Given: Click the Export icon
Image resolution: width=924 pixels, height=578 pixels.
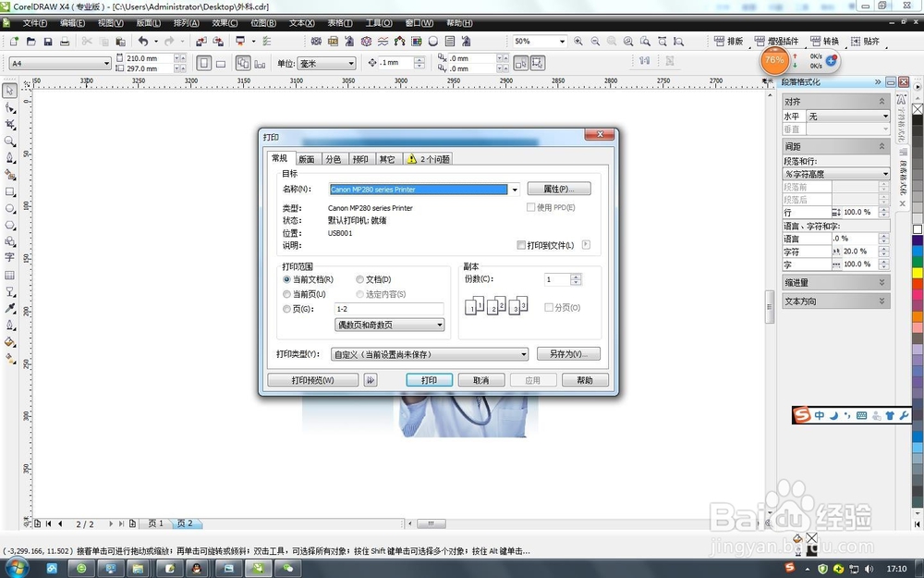Looking at the screenshot, I should 218,42.
